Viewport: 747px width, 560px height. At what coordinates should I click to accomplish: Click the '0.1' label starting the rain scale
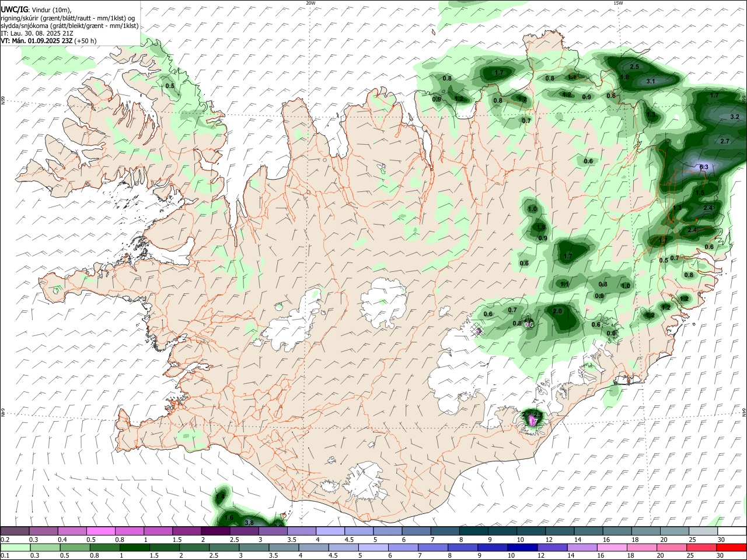pyautogui.click(x=5, y=555)
